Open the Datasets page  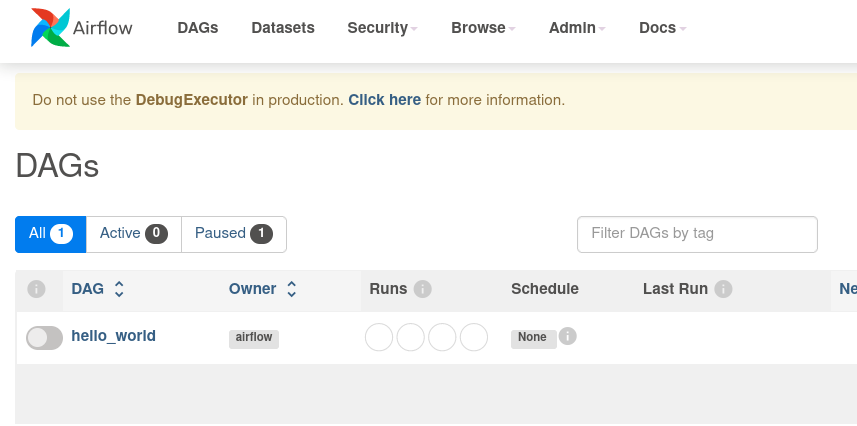(283, 28)
